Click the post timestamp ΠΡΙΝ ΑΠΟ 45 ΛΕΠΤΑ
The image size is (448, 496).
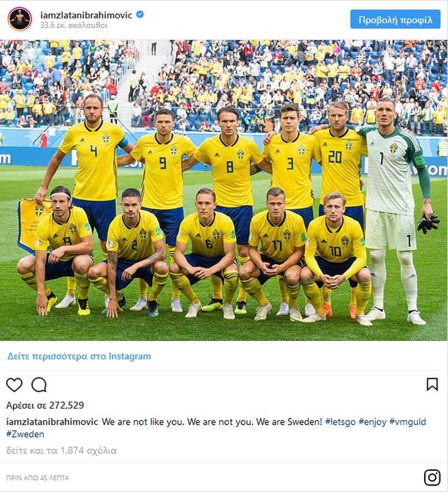point(38,478)
